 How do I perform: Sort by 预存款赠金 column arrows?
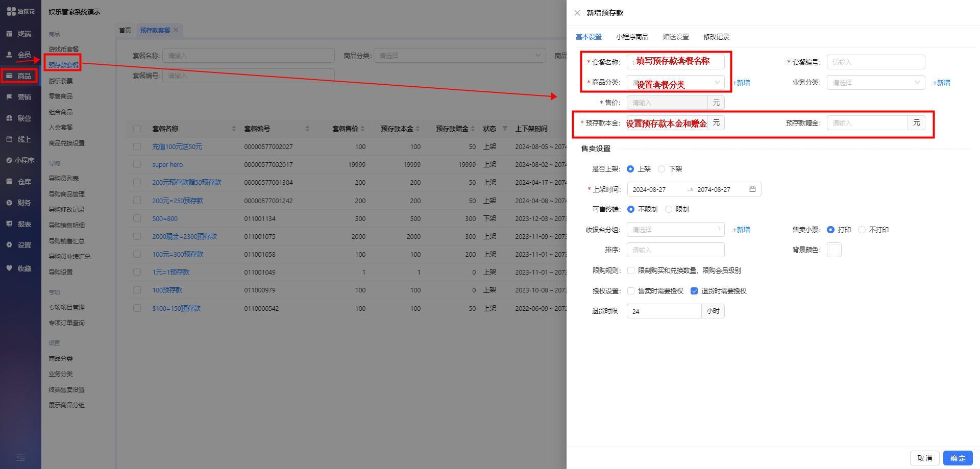[473, 129]
